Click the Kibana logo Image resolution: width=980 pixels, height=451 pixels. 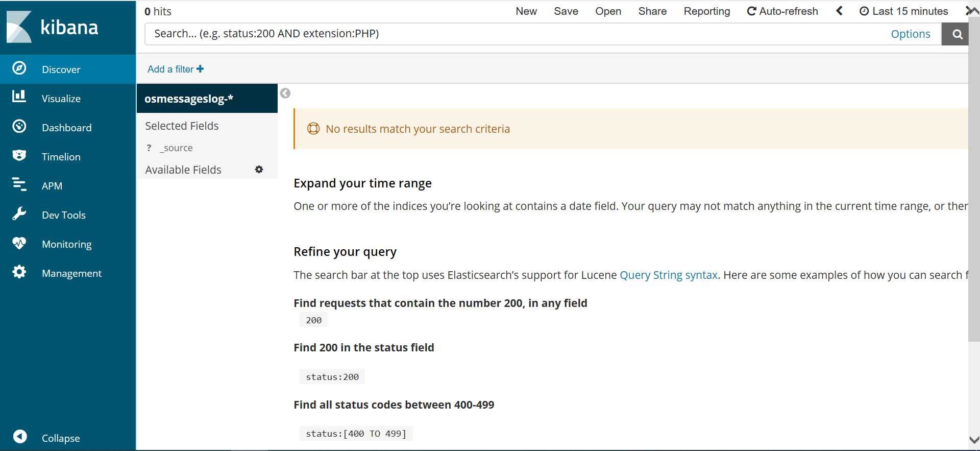[52, 27]
